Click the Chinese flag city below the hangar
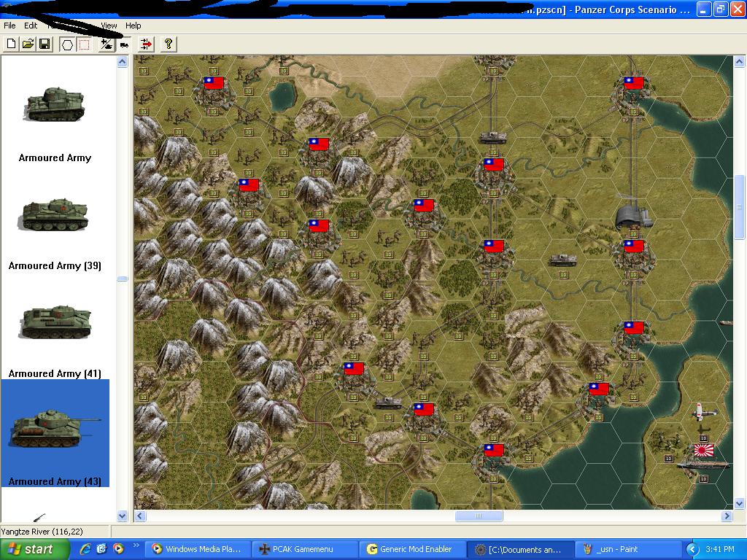Screen dimensions: 747x560 click(633, 254)
